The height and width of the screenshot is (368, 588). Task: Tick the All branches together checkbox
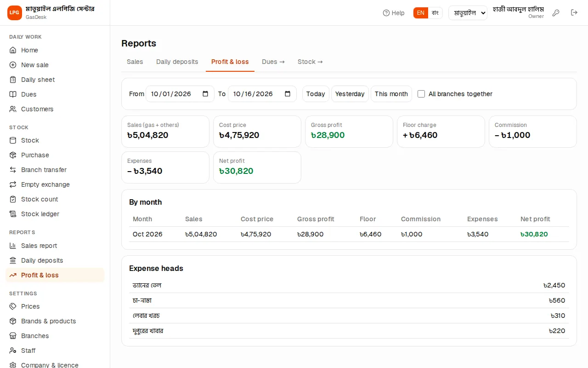coord(421,94)
